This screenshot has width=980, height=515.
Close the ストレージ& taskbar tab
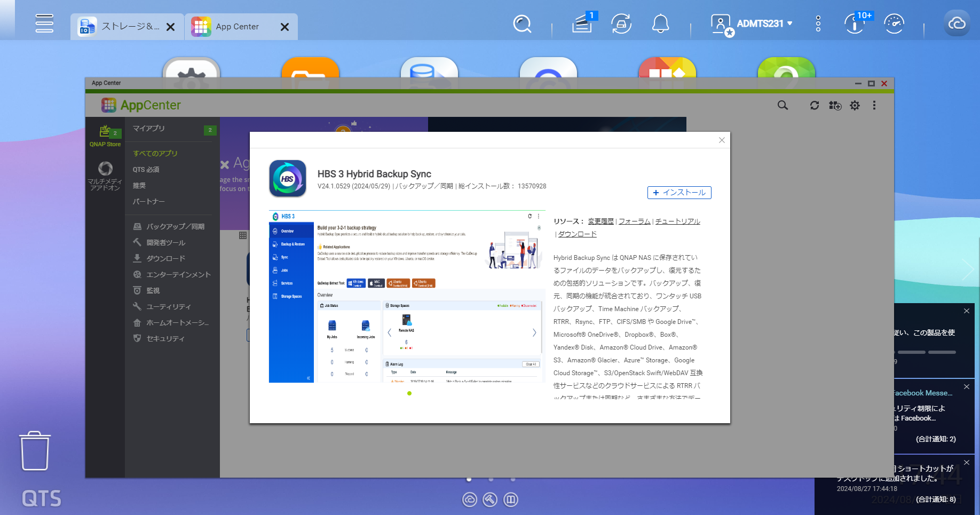pos(171,27)
